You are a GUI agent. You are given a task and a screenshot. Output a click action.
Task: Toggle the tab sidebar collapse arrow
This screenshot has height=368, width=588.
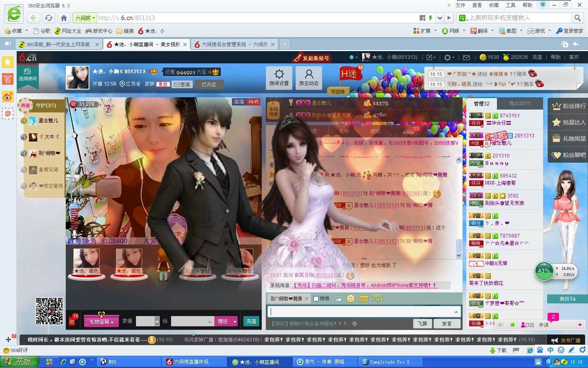coord(8,44)
